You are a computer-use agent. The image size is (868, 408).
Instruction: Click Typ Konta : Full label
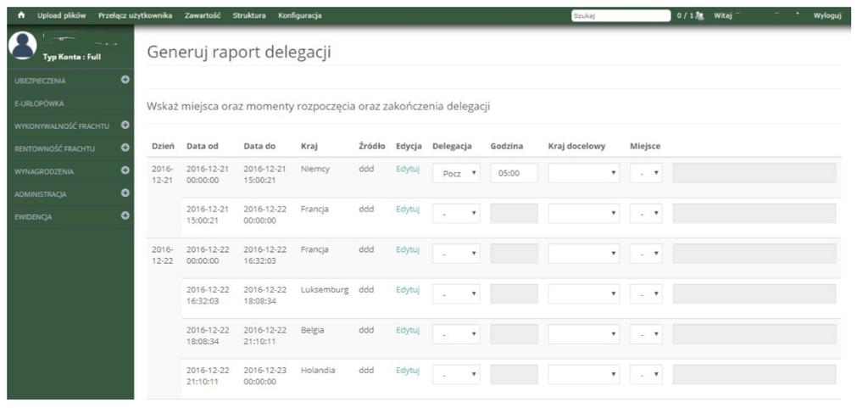coord(71,57)
